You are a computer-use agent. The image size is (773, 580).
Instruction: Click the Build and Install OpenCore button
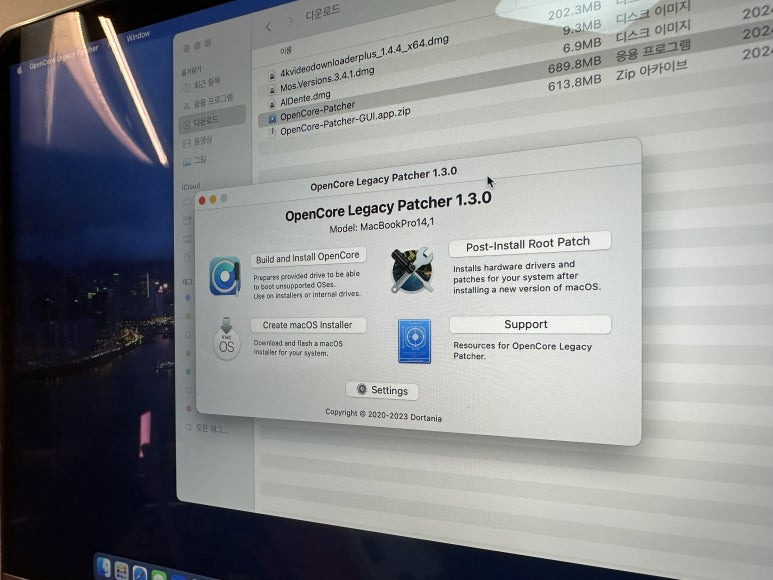coord(308,257)
